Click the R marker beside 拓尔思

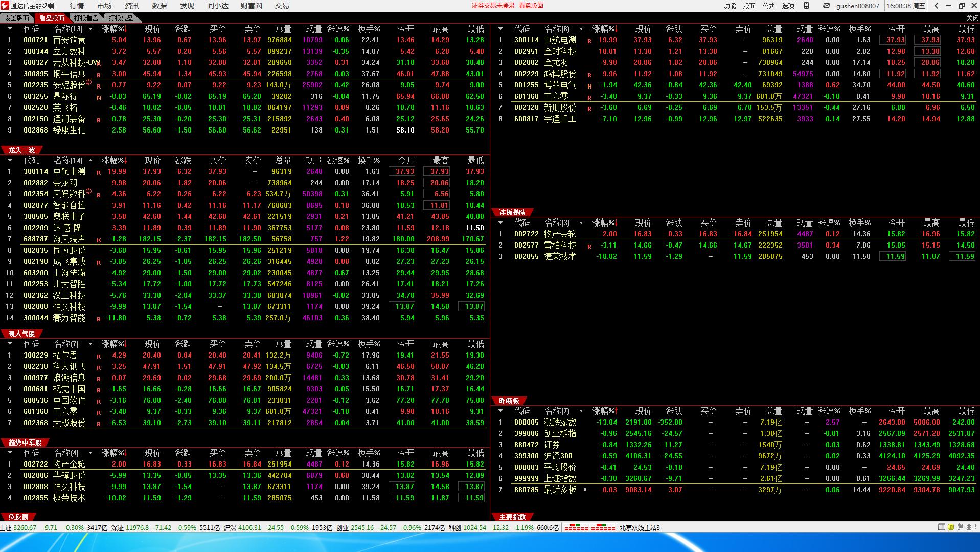[x=99, y=357]
